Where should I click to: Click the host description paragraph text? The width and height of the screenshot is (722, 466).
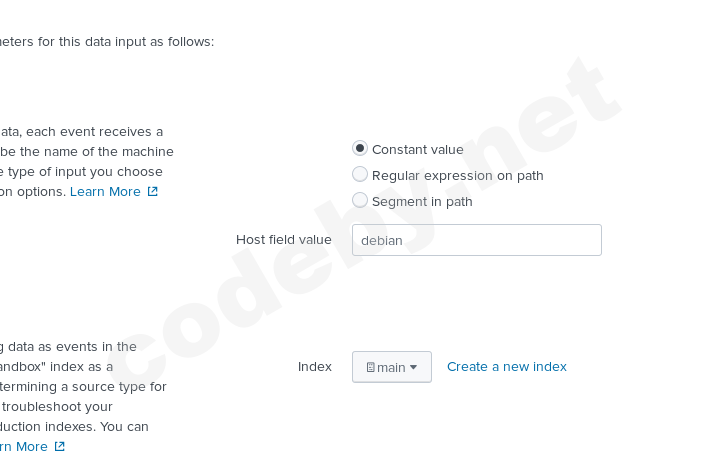[85, 152]
